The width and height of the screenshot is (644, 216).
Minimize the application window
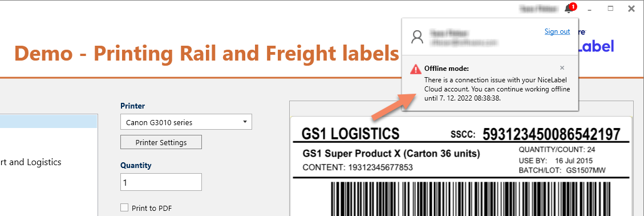[590, 9]
